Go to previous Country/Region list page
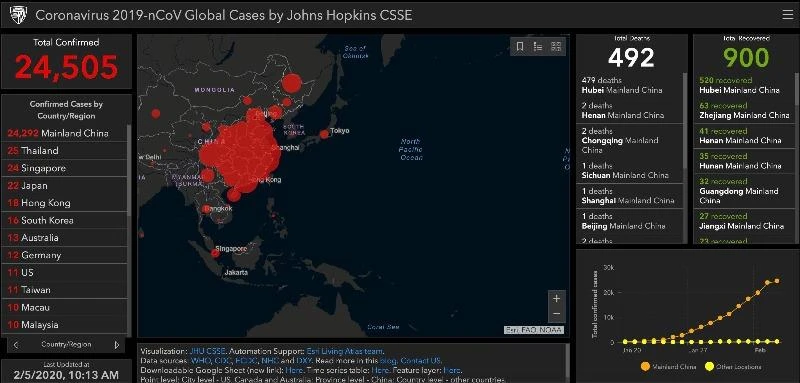 click(16, 345)
